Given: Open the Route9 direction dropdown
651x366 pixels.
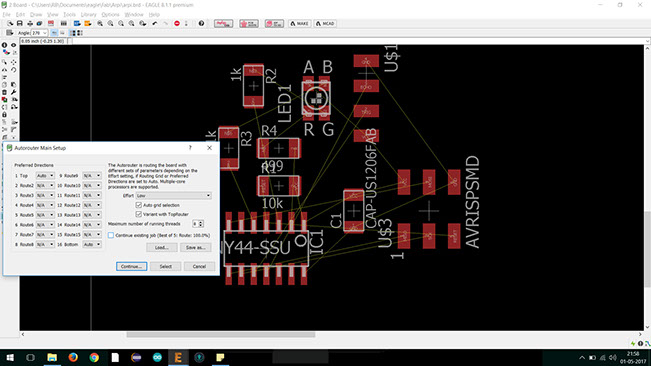Looking at the screenshot, I should [x=92, y=176].
